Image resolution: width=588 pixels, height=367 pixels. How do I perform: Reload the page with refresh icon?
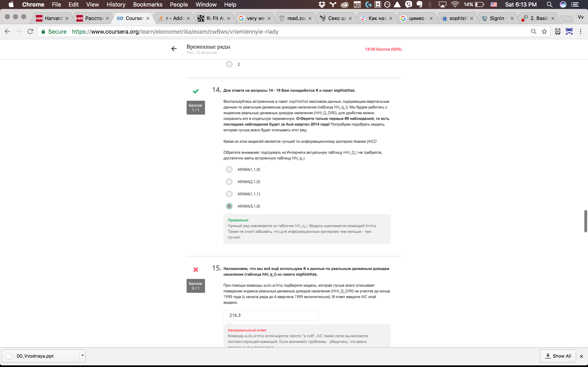pos(30,32)
